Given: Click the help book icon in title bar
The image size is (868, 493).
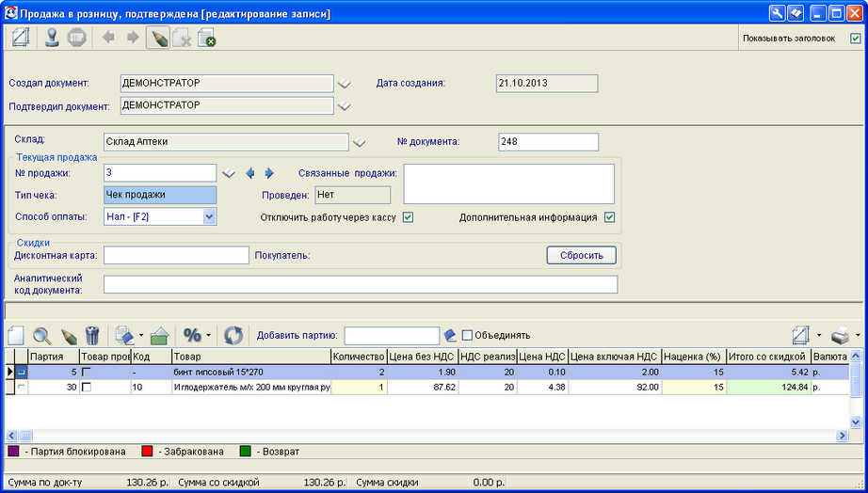Looking at the screenshot, I should click(796, 13).
